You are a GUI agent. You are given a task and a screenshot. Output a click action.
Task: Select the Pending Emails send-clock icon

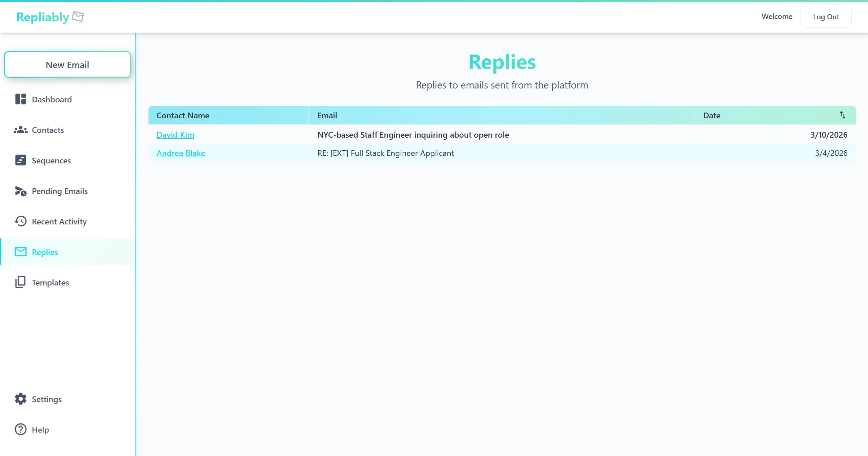pyautogui.click(x=20, y=191)
